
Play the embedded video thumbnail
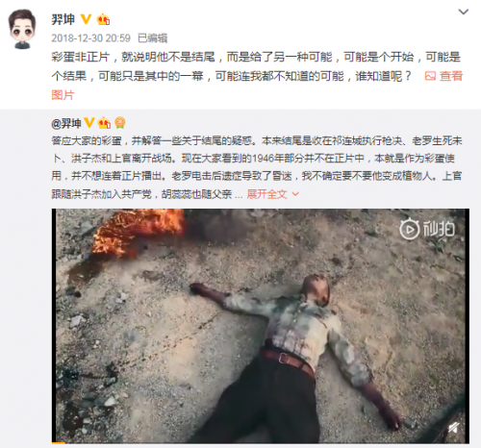tap(261, 326)
